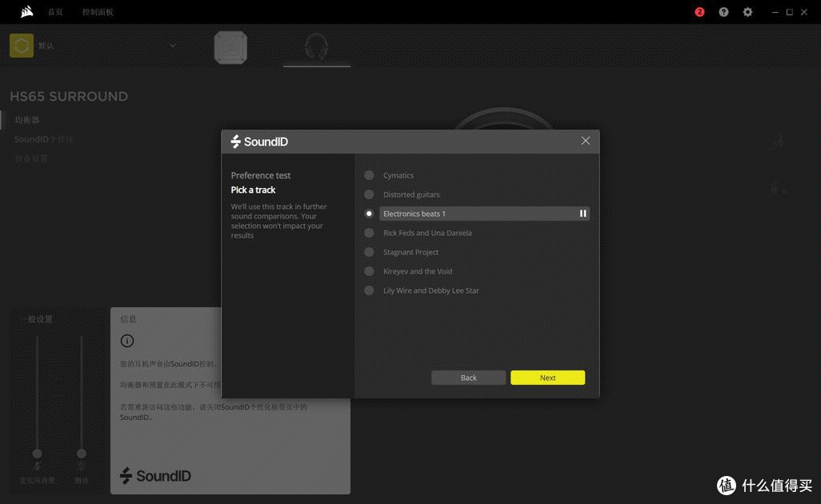
Task: Open the 均衡器 equalizer sidebar tab
Action: (x=27, y=120)
